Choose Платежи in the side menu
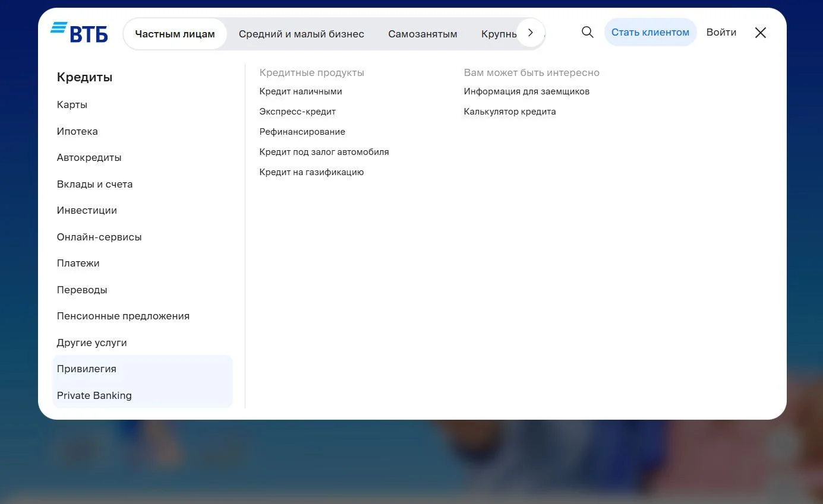The image size is (823, 504). pos(78,263)
